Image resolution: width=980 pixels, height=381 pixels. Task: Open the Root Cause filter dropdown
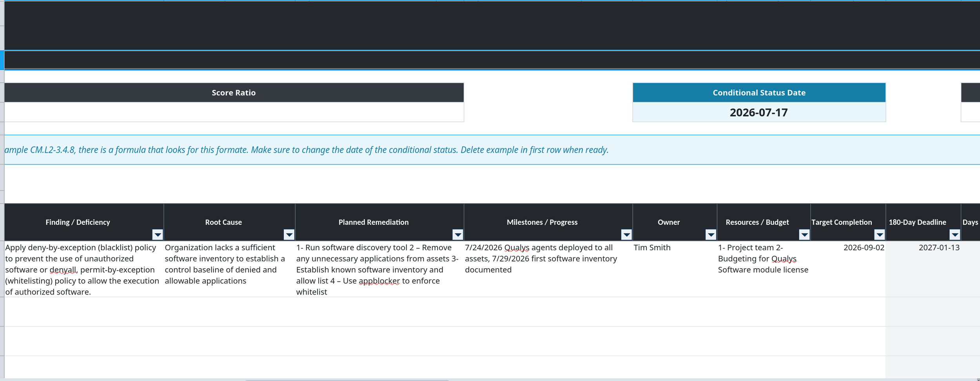(289, 235)
